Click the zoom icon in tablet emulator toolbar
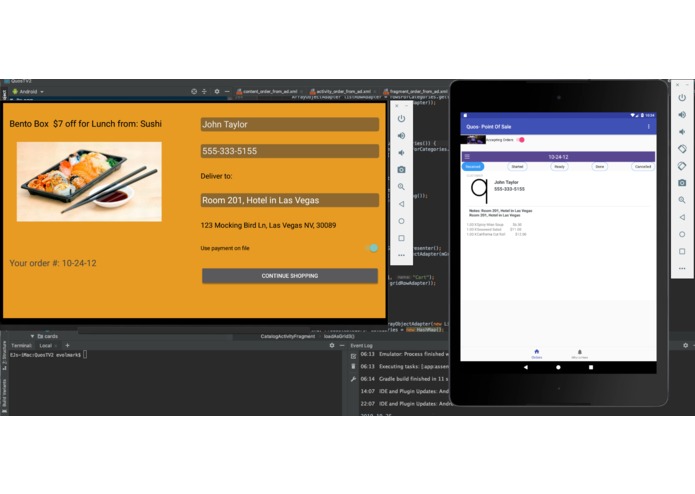This screenshot has height=494, width=695. pos(682,200)
